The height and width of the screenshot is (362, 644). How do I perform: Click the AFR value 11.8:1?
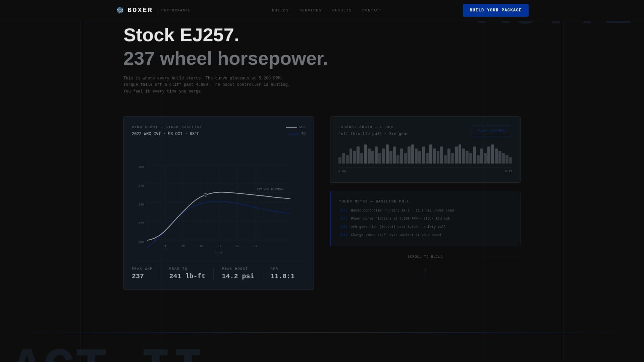283,276
